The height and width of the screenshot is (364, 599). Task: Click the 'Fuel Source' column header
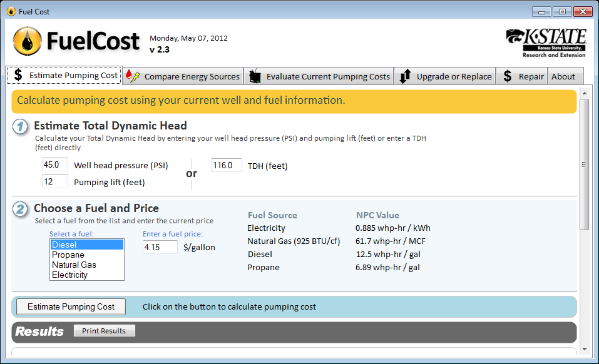pyautogui.click(x=272, y=215)
